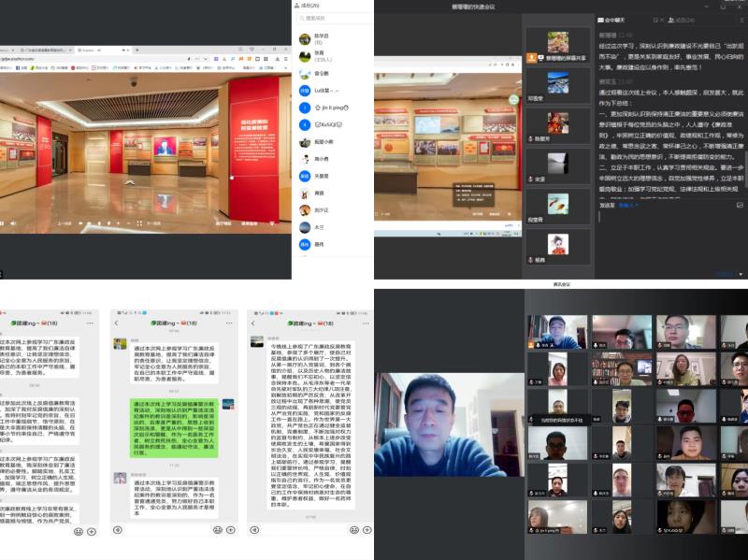Pop out the chat panel
This screenshot has height=560, width=748.
click(655, 20)
